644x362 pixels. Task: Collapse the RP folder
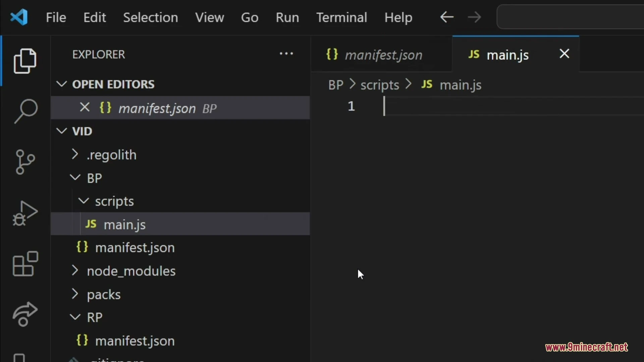75,317
